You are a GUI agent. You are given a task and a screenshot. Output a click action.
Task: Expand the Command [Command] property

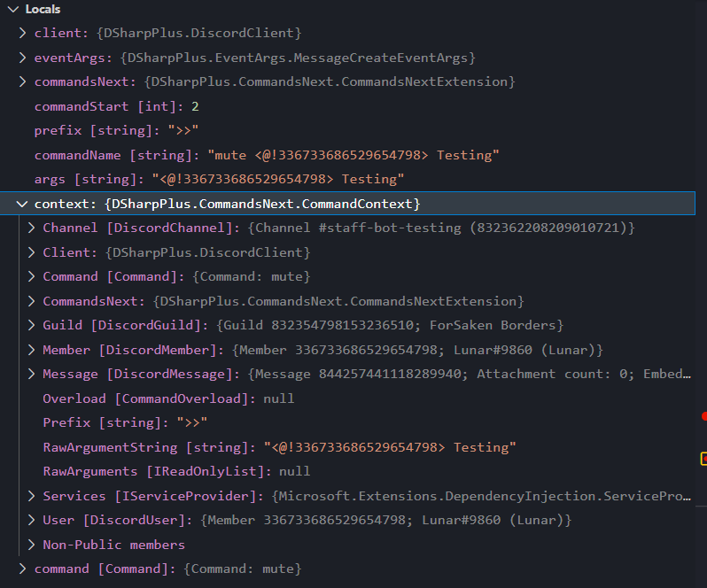click(31, 276)
